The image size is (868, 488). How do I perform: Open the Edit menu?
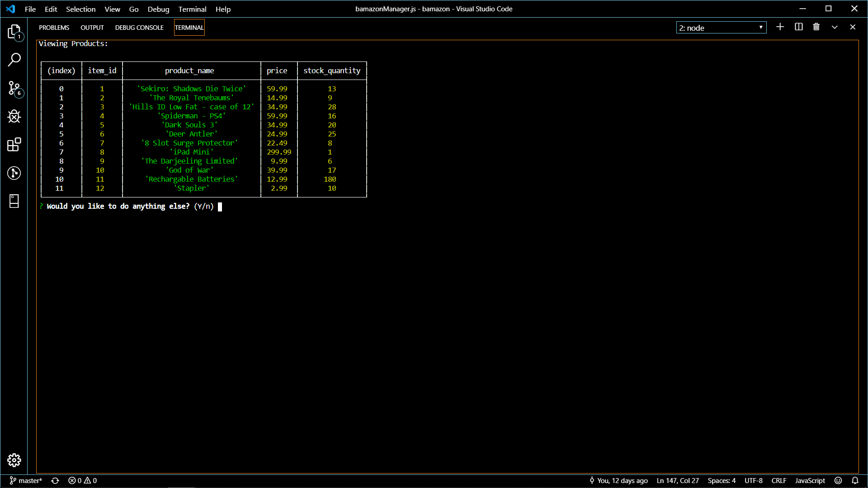[51, 9]
